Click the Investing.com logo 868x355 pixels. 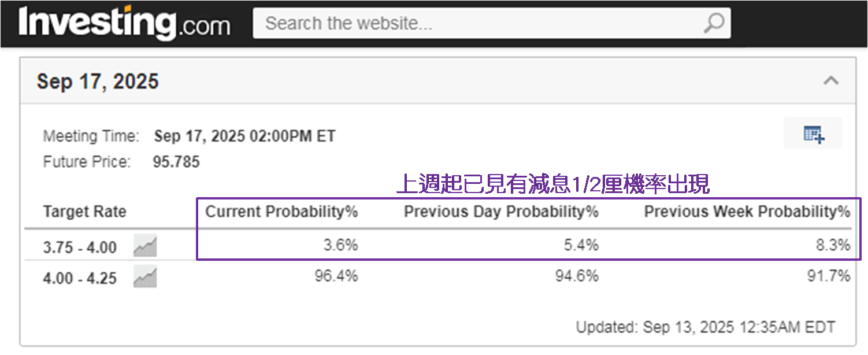(124, 24)
